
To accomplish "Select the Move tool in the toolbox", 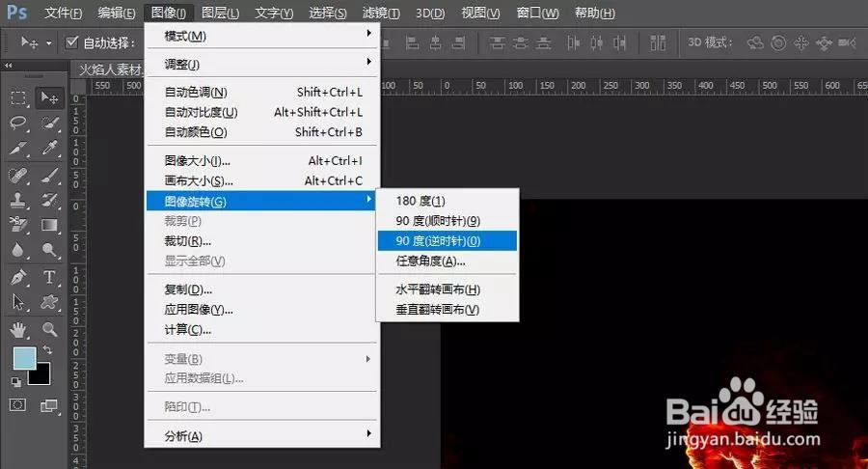I will pyautogui.click(x=49, y=98).
